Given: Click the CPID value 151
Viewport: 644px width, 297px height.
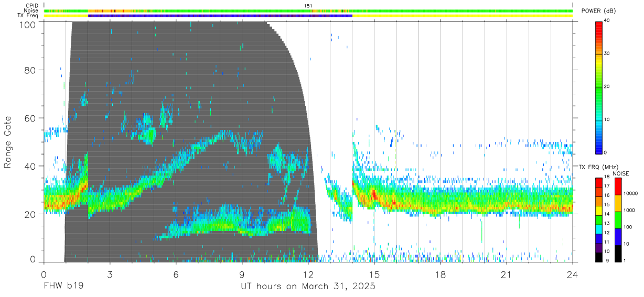Looking at the screenshot, I should click(x=308, y=6).
